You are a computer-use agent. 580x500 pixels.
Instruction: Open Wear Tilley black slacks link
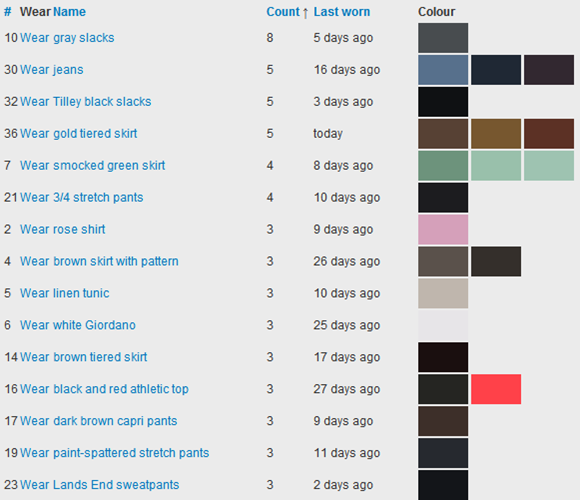85,102
